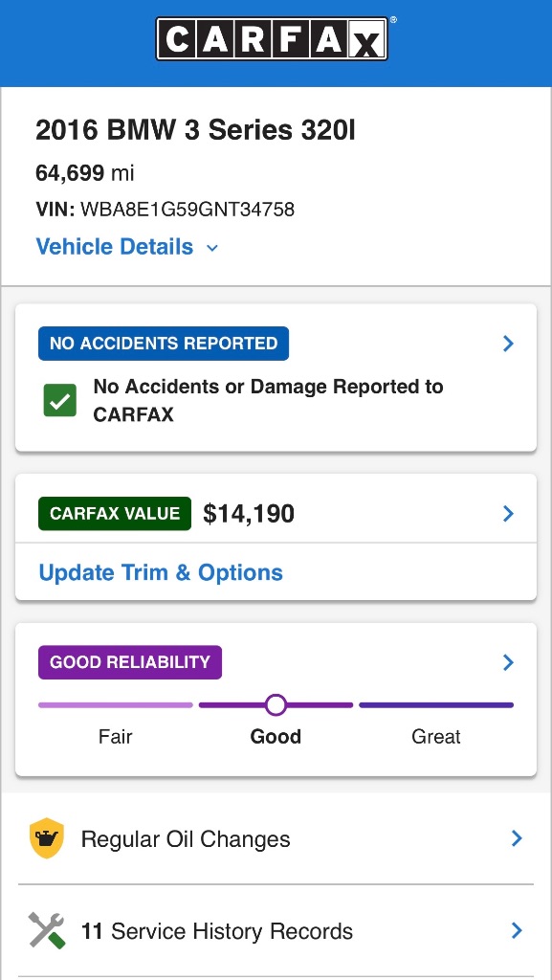Open the No Accidents Reported chevron arrow
This screenshot has width=552, height=980.
tap(508, 344)
